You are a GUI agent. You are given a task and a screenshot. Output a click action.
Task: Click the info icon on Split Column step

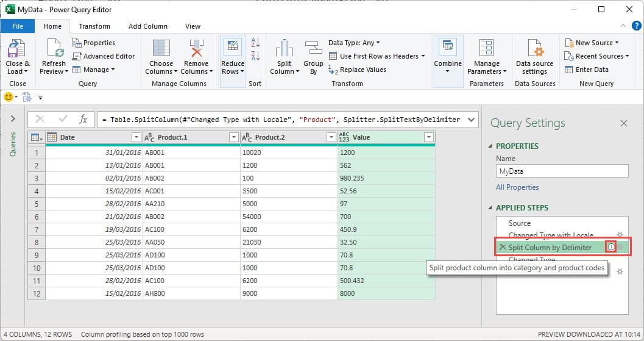(610, 247)
